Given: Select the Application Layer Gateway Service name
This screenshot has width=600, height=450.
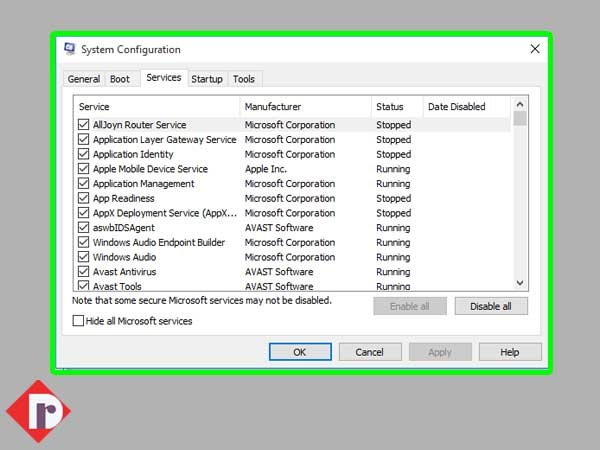Looking at the screenshot, I should click(x=165, y=140).
